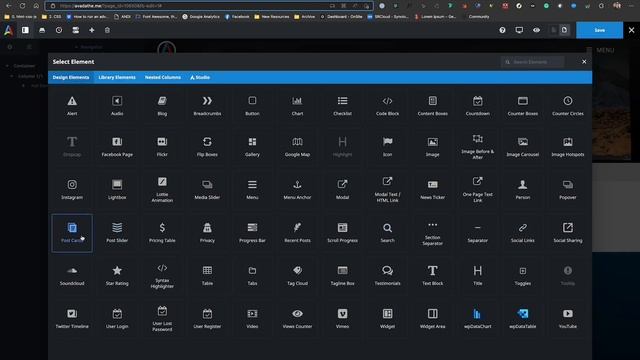
Task: Select the Table element
Action: tap(207, 276)
